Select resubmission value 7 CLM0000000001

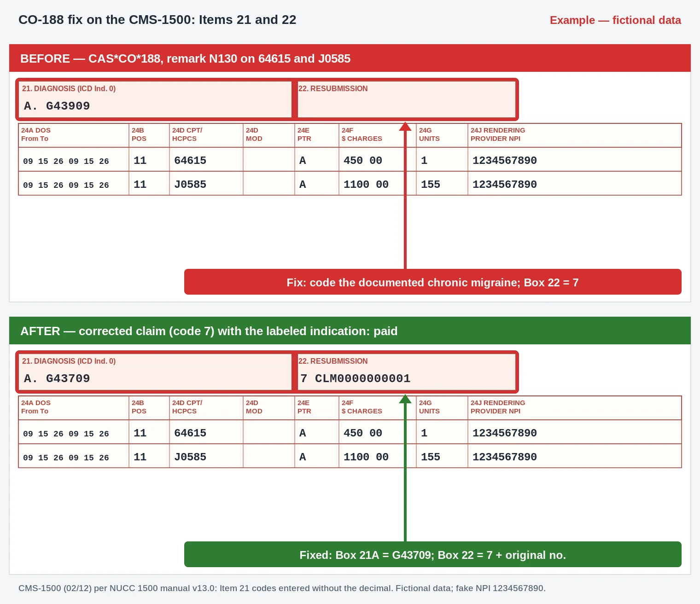tap(355, 378)
